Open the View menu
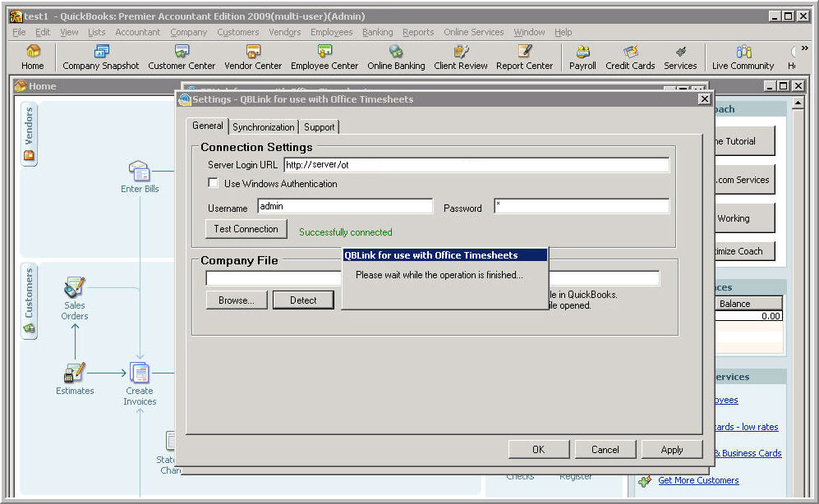The width and height of the screenshot is (819, 504). [69, 32]
